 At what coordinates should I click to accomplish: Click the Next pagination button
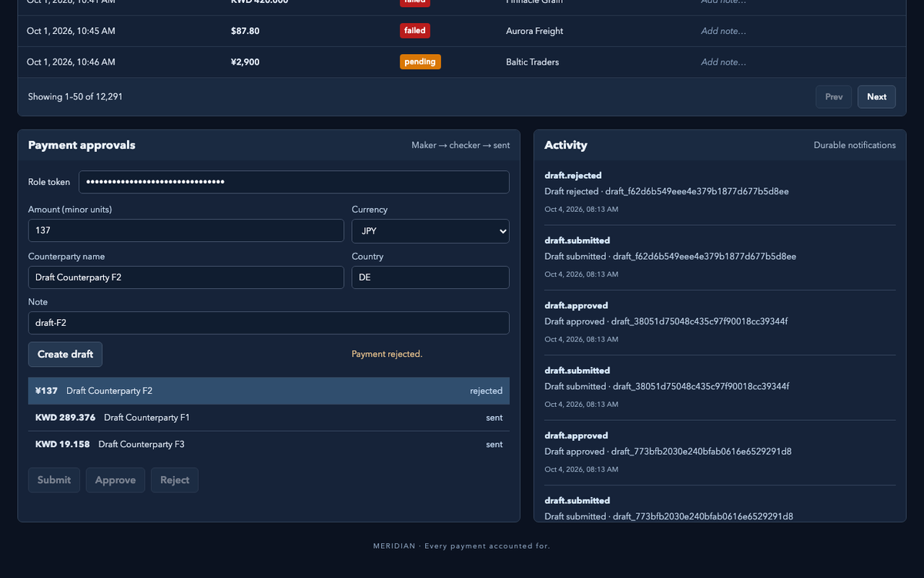coord(876,97)
